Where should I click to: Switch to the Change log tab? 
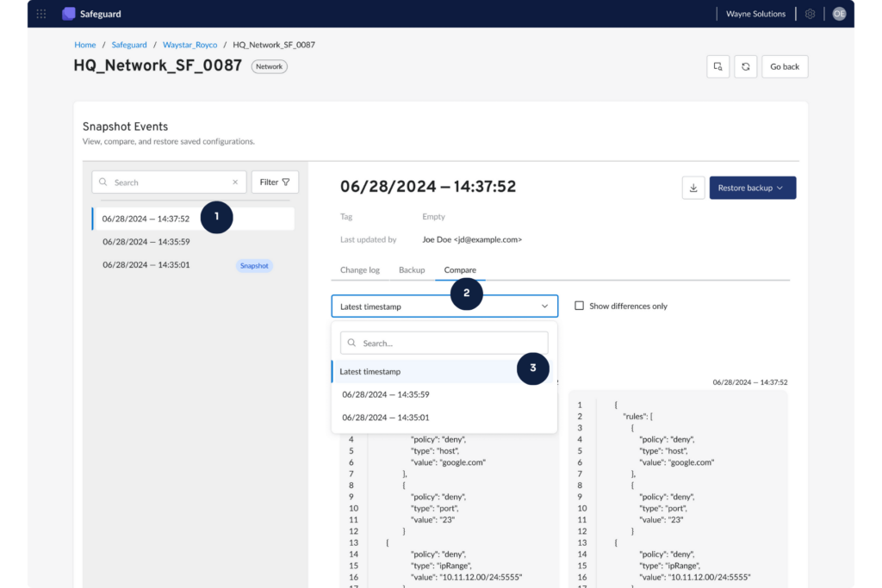(360, 269)
